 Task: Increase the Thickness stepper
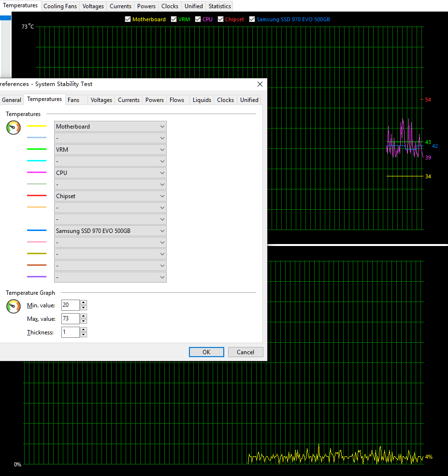(x=84, y=330)
